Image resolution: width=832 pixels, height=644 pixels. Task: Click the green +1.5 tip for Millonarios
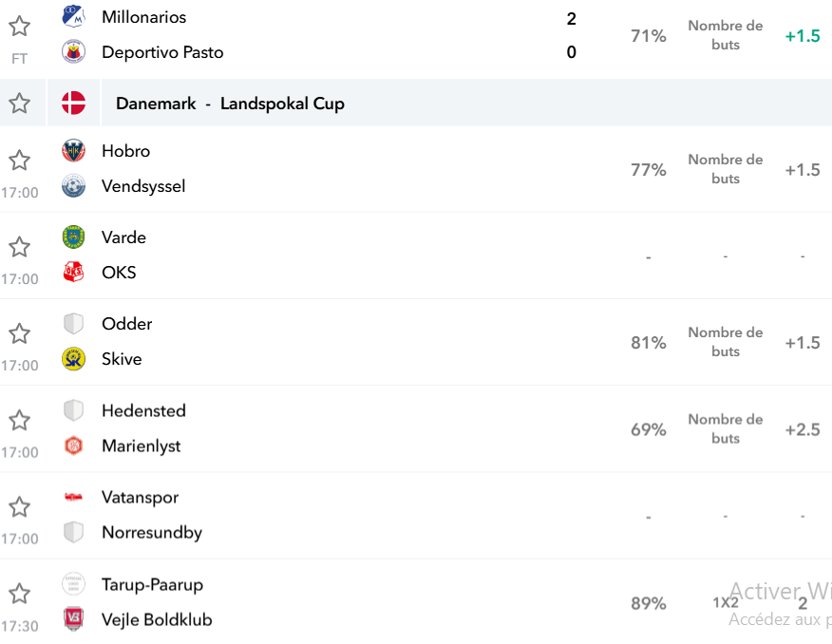803,35
